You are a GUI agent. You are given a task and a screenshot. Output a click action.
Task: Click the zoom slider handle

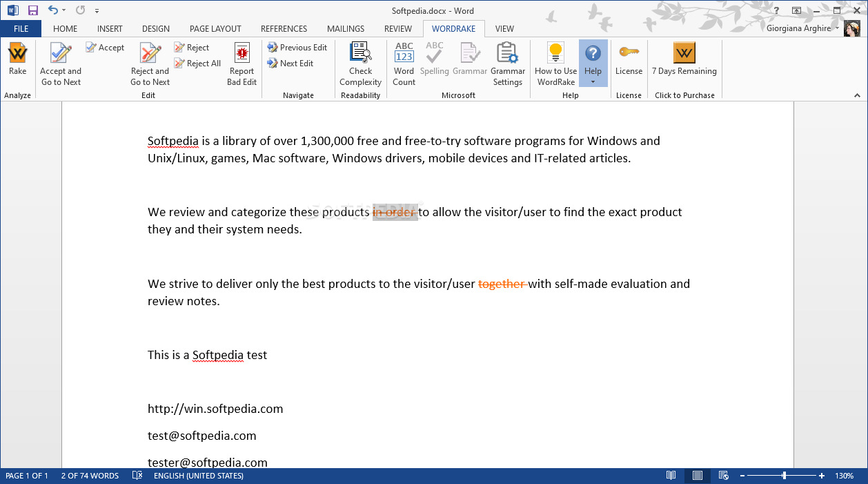click(x=784, y=476)
